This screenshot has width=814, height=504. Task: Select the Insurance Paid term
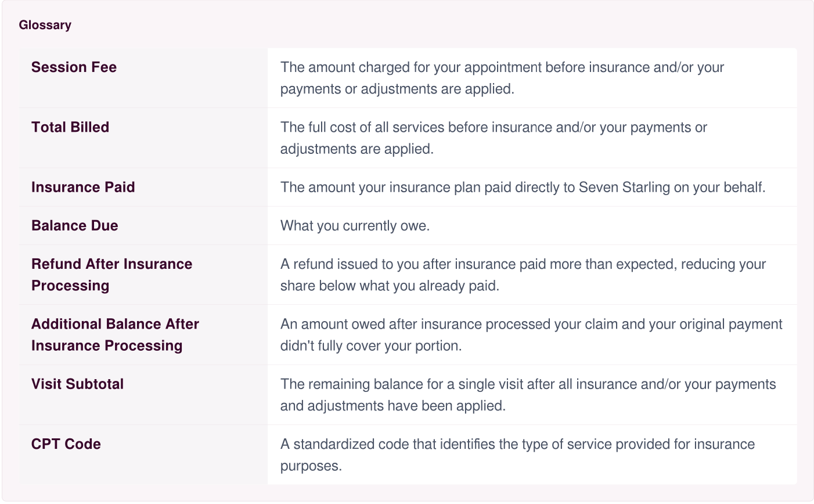(83, 187)
